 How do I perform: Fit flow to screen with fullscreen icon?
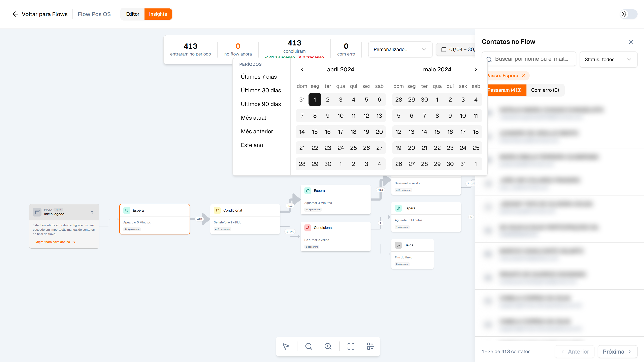[351, 346]
